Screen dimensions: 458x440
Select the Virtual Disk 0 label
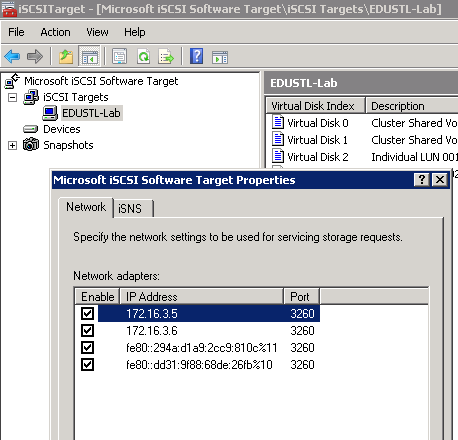pos(318,123)
